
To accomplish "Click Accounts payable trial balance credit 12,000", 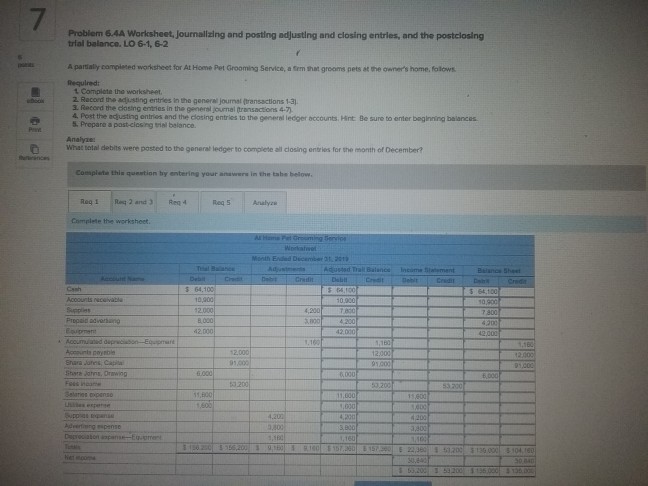I will (x=232, y=353).
